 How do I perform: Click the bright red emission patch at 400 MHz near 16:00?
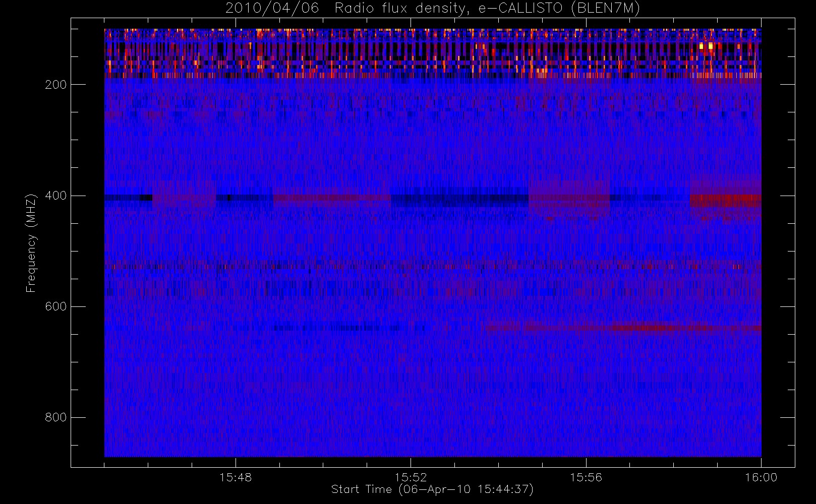coord(725,201)
